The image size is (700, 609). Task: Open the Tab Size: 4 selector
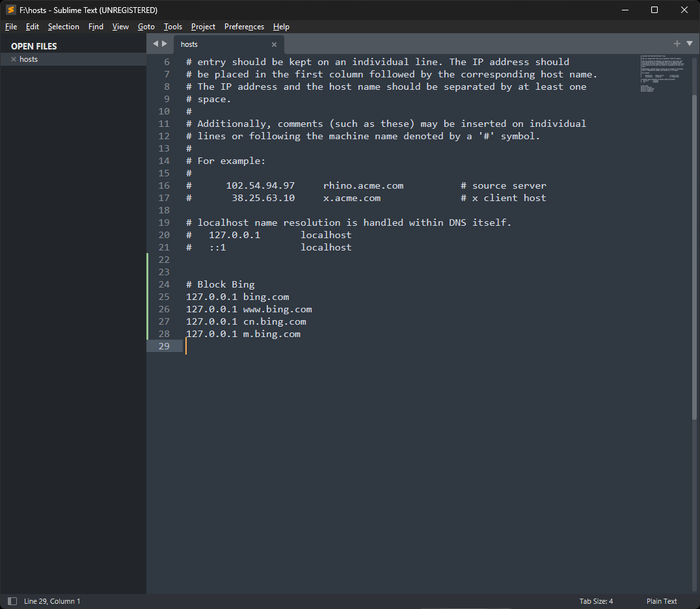(596, 601)
